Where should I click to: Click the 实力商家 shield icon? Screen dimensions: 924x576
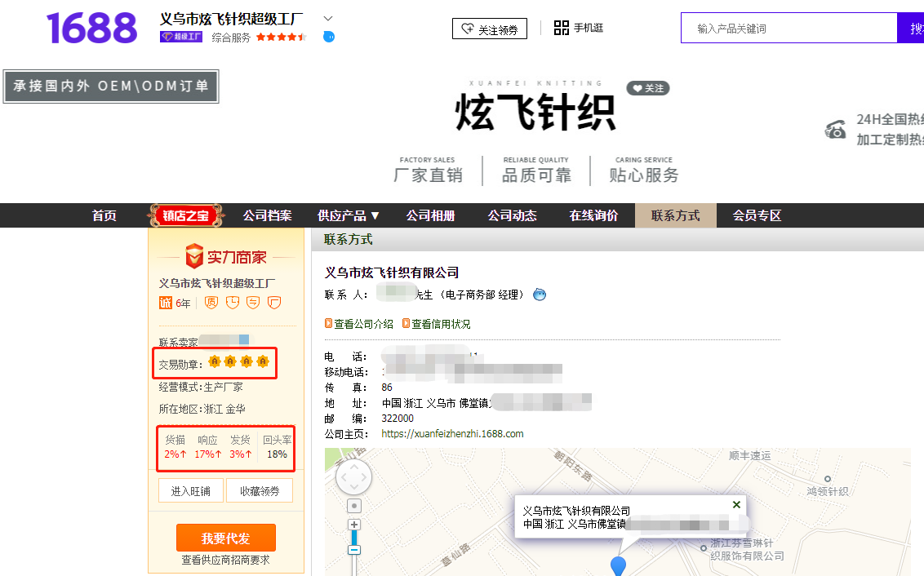coord(194,256)
